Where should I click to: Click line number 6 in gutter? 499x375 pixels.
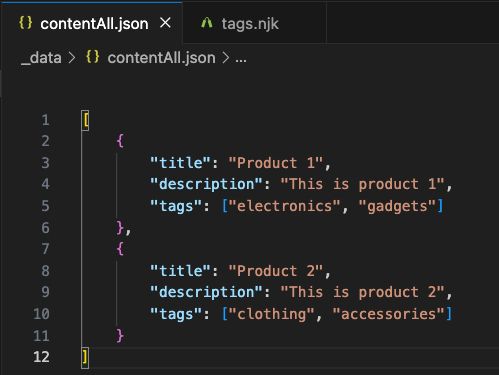[x=46, y=228]
